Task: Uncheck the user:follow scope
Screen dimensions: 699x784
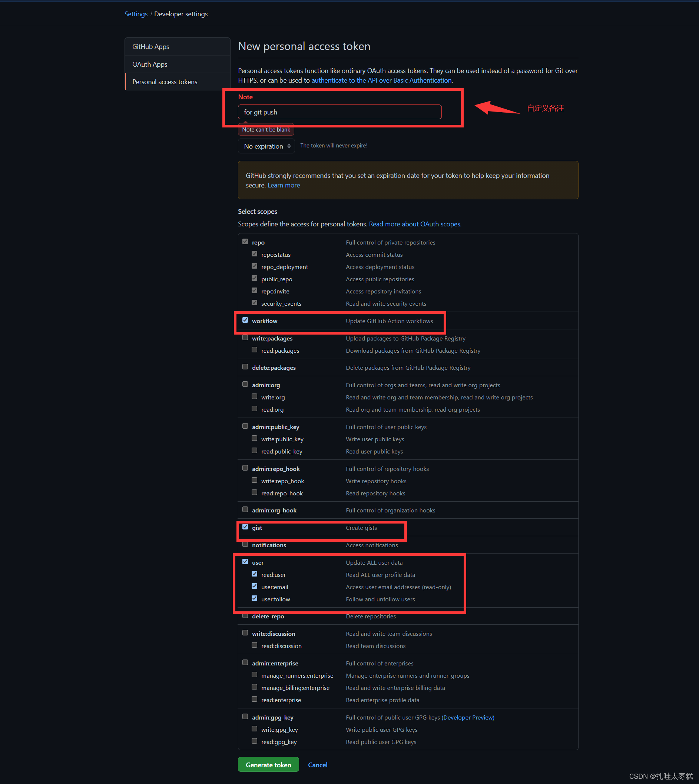Action: click(254, 598)
